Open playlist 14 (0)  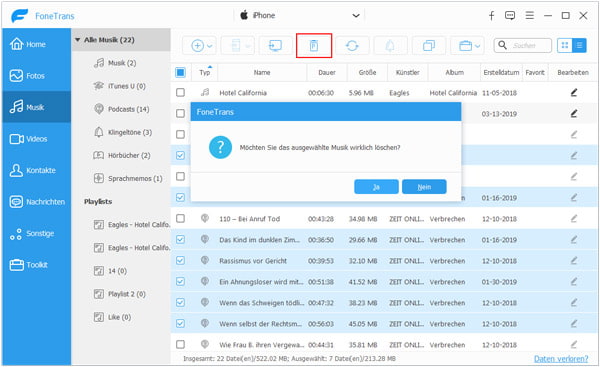point(110,271)
